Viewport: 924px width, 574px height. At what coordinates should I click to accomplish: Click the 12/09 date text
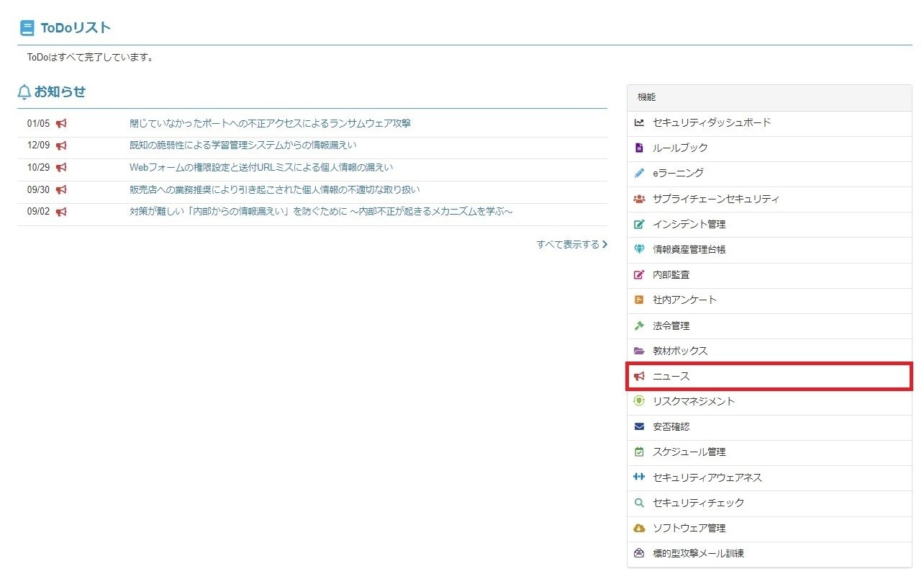click(38, 145)
